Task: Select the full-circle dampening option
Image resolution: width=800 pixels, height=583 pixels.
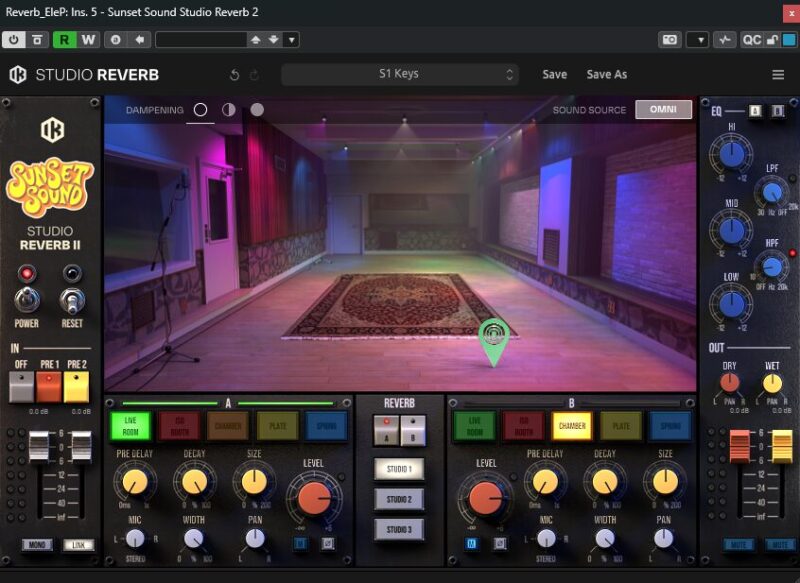Action: pyautogui.click(x=257, y=110)
